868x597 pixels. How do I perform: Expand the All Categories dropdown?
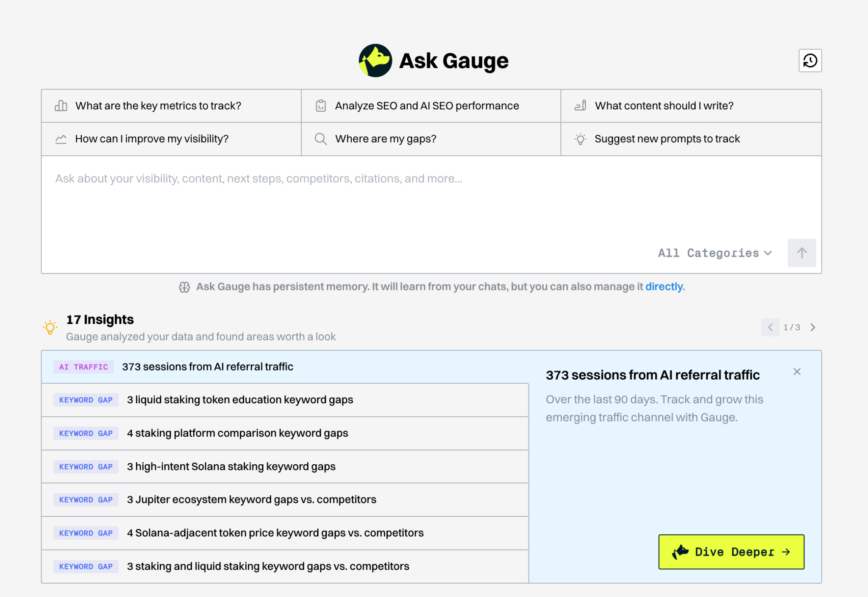click(715, 253)
